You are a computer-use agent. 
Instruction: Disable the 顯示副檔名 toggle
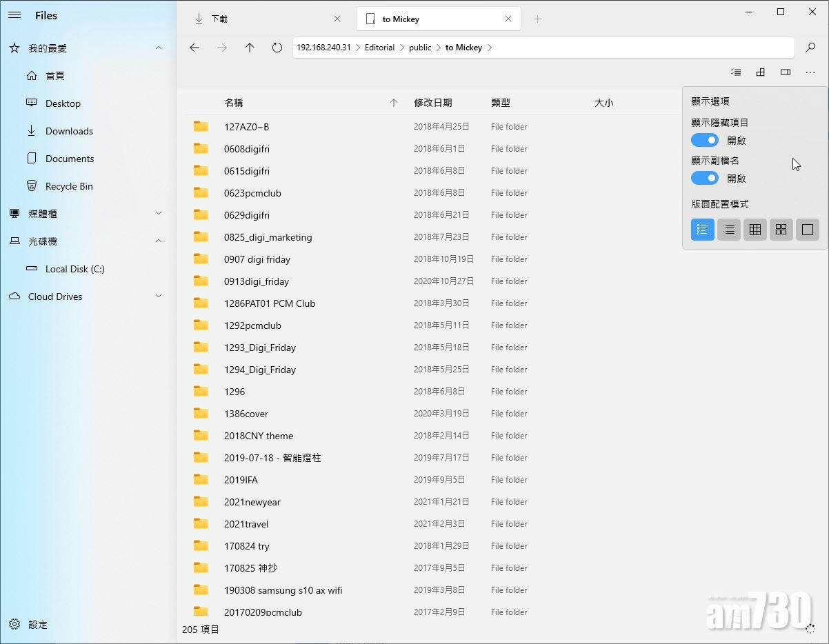[x=704, y=178]
